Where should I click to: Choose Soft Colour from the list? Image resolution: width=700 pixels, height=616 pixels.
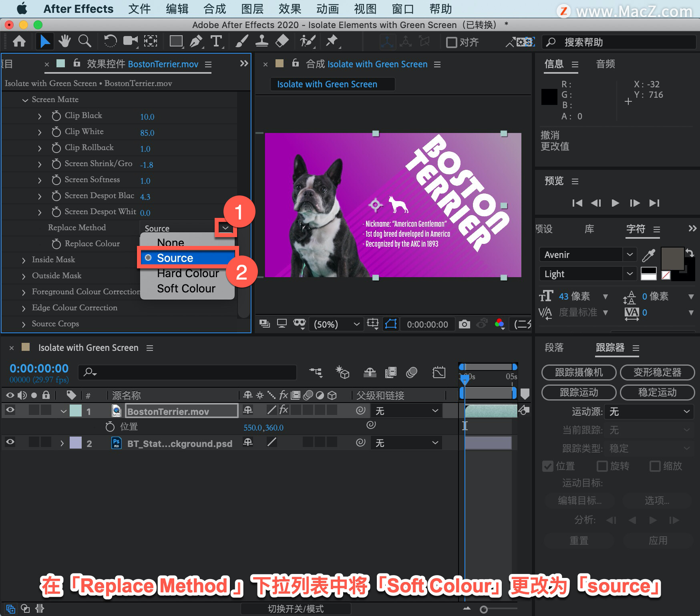[186, 288]
